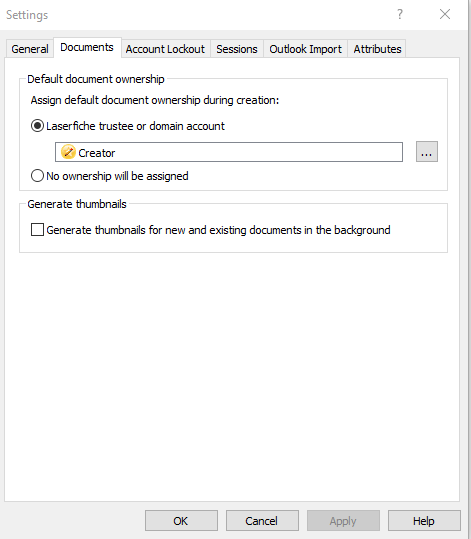Click the Laserfiche trustee option label

[135, 126]
